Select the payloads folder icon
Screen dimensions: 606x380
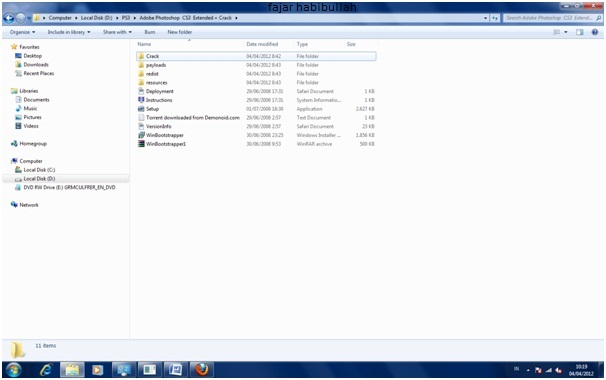[x=141, y=65]
